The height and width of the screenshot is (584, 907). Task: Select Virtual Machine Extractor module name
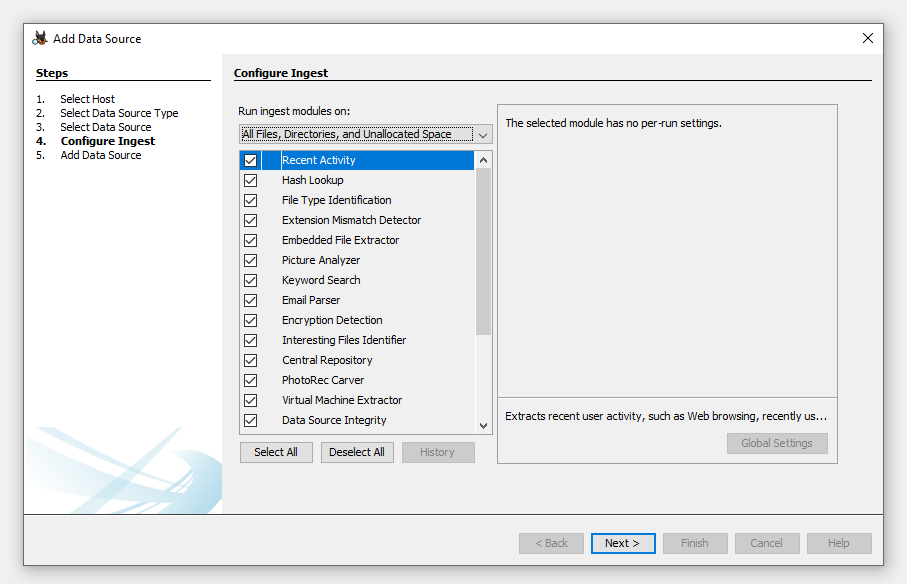point(342,400)
